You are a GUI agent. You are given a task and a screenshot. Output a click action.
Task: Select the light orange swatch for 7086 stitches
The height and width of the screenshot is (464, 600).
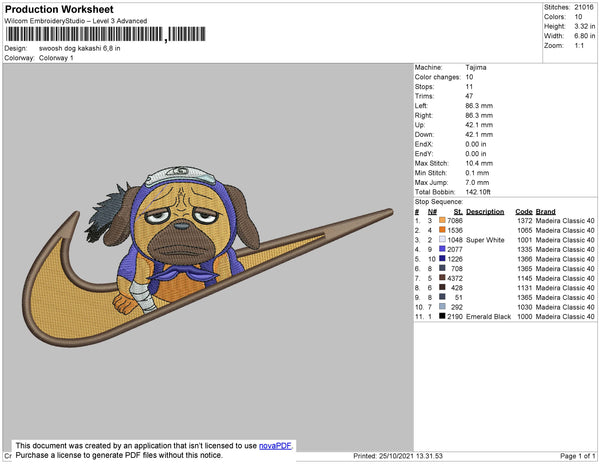point(442,220)
